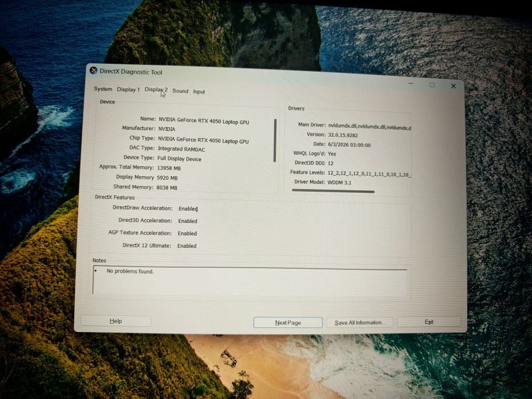532x399 pixels.
Task: Click the 13958 MB total memory value
Action: 169,168
